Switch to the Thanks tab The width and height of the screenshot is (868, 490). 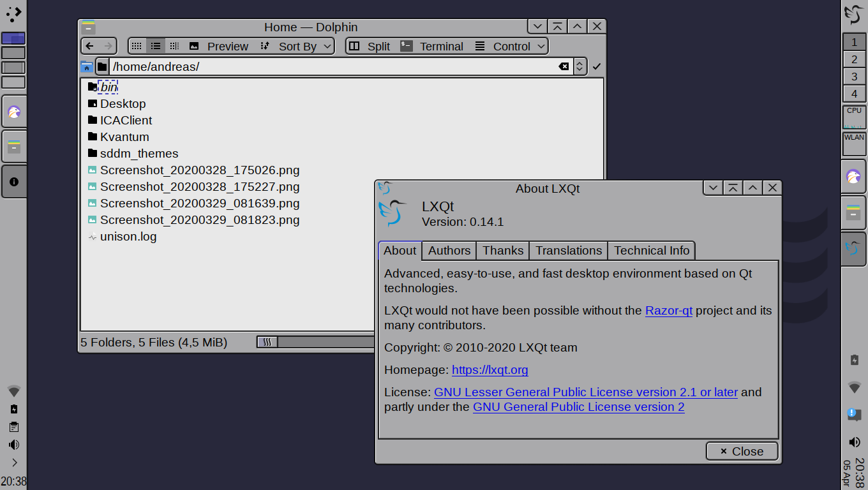(x=503, y=251)
